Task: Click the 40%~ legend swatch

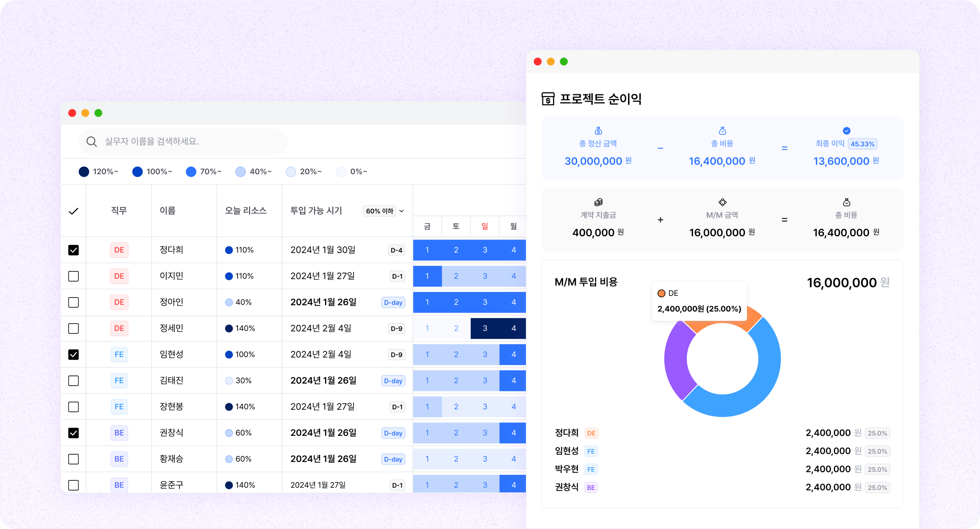Action: (x=241, y=172)
